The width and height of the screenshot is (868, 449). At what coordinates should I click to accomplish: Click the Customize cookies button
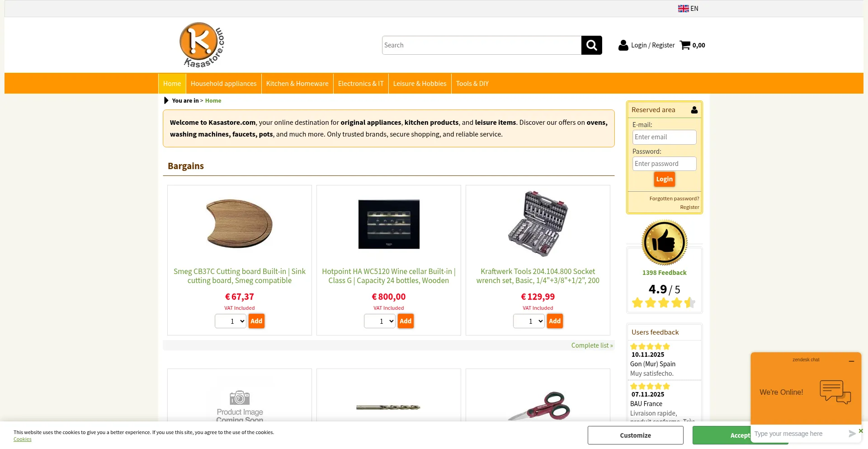tap(635, 435)
